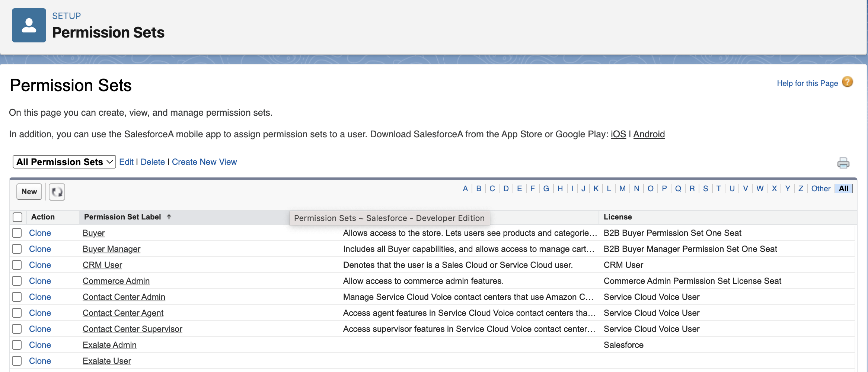The image size is (868, 372).
Task: Filter list by letter C
Action: [x=492, y=189]
